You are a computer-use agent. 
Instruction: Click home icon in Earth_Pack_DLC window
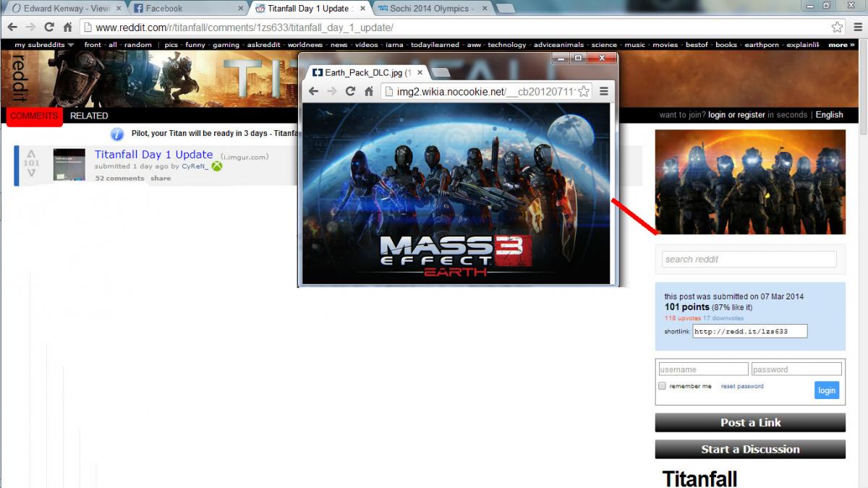pos(368,91)
